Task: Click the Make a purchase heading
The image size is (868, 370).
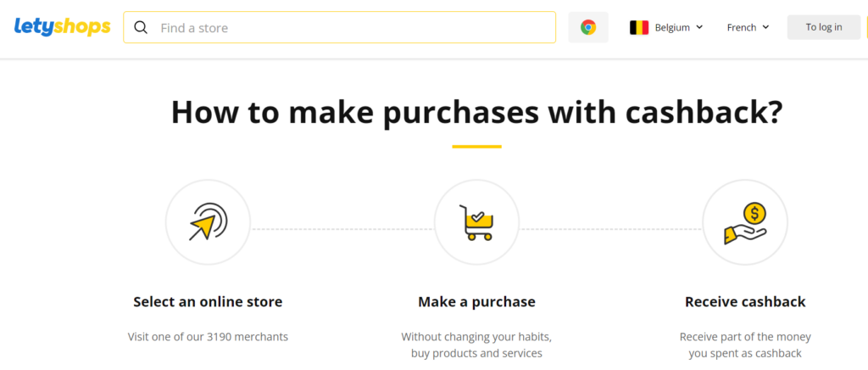Action: click(476, 302)
